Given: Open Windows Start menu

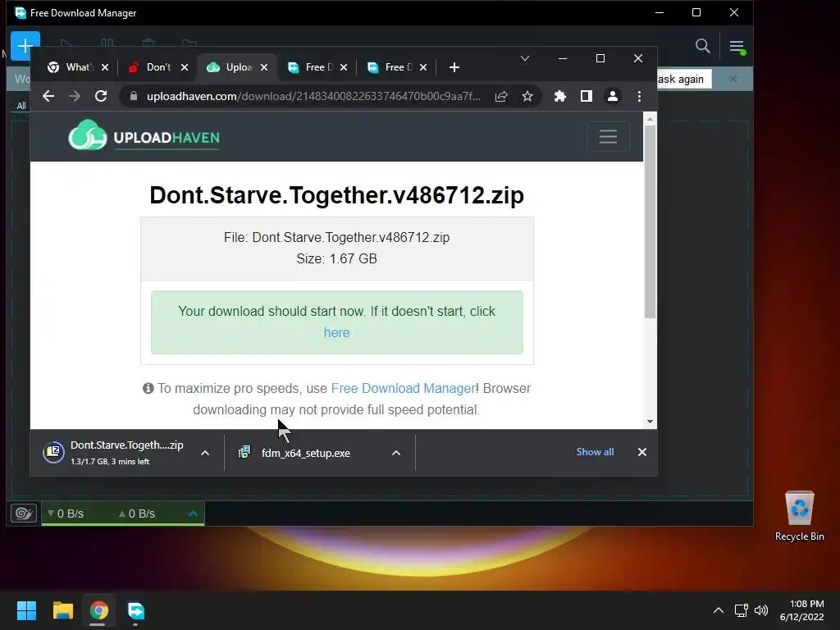Looking at the screenshot, I should point(26,610).
